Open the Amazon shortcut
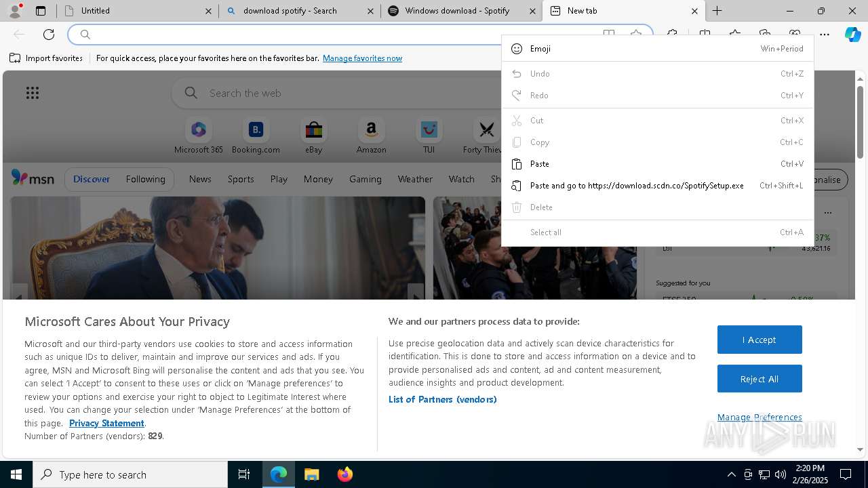This screenshot has width=868, height=488. (x=371, y=136)
